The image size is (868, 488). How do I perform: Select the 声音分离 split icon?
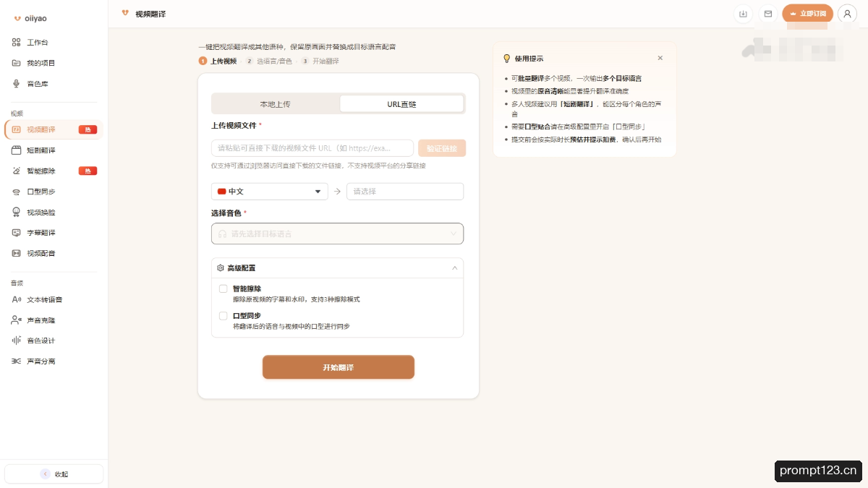click(x=17, y=361)
